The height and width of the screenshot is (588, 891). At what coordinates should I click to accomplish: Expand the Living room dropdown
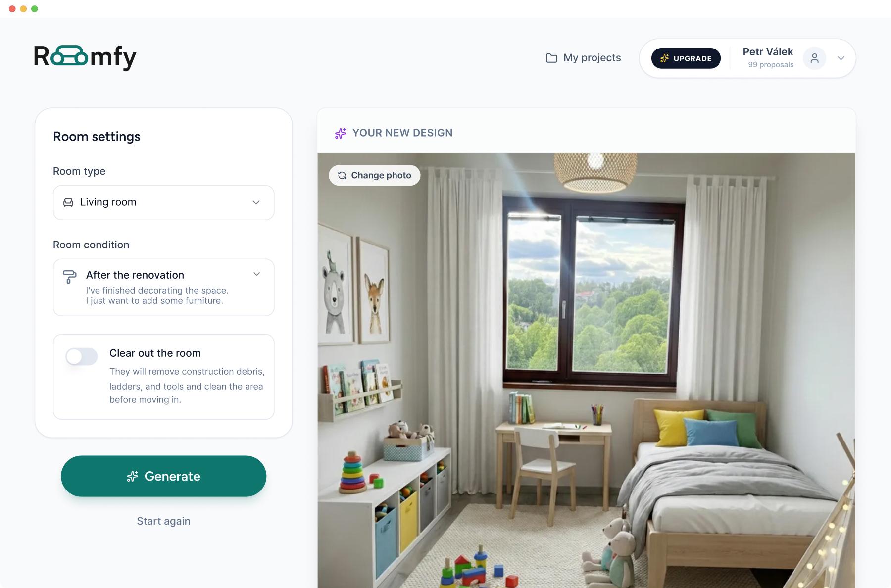[163, 202]
